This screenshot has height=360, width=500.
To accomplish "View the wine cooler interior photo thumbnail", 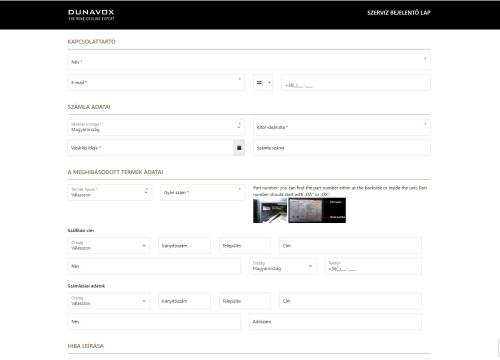I will [270, 210].
